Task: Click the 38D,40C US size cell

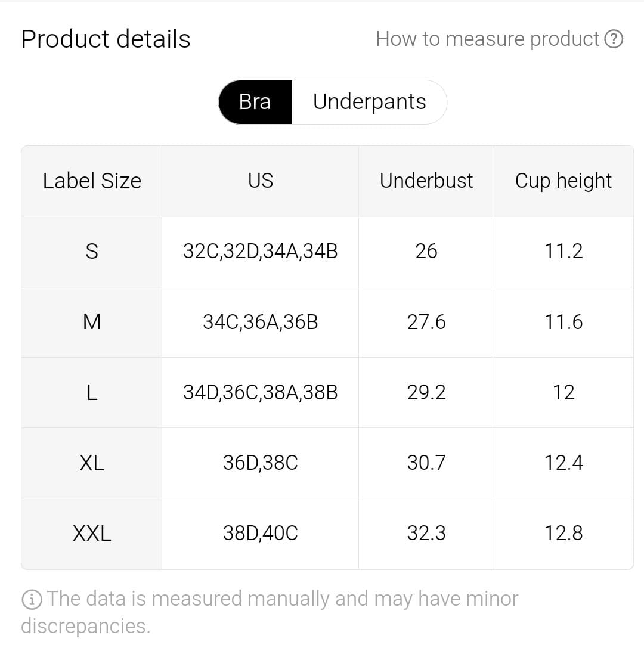Action: [261, 533]
